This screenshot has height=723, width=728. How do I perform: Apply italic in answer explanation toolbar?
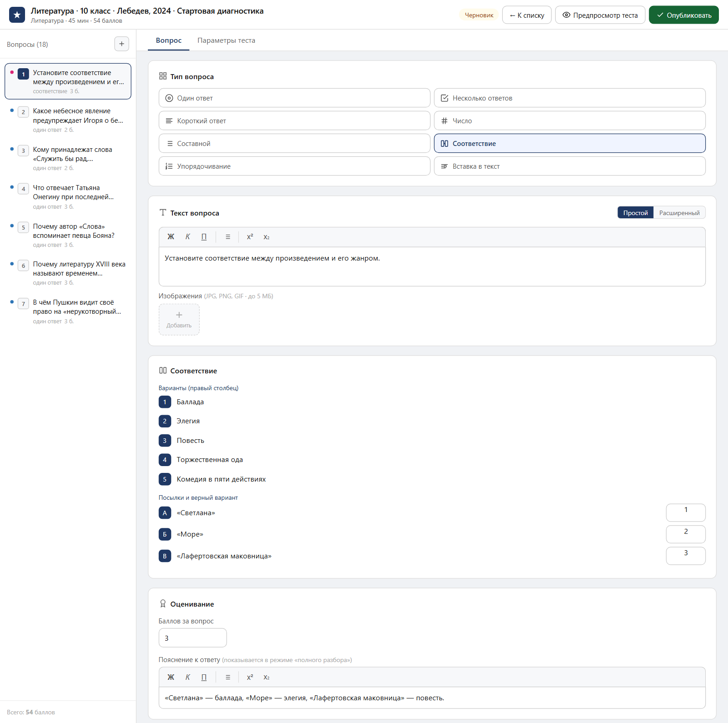point(187,677)
